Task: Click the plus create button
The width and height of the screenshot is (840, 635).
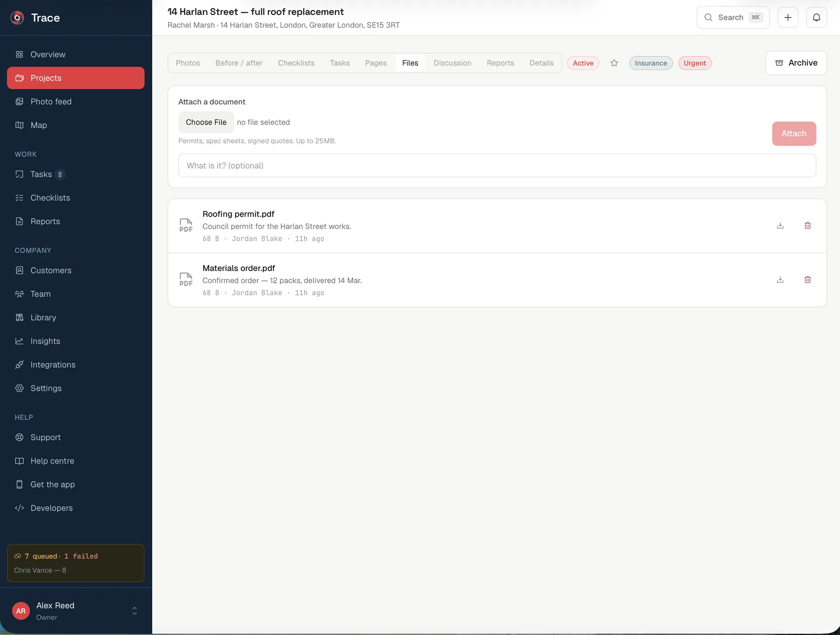Action: click(x=788, y=18)
